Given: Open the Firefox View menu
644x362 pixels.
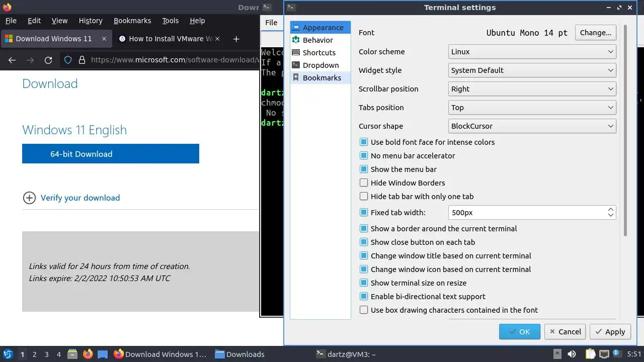Looking at the screenshot, I should (x=59, y=21).
